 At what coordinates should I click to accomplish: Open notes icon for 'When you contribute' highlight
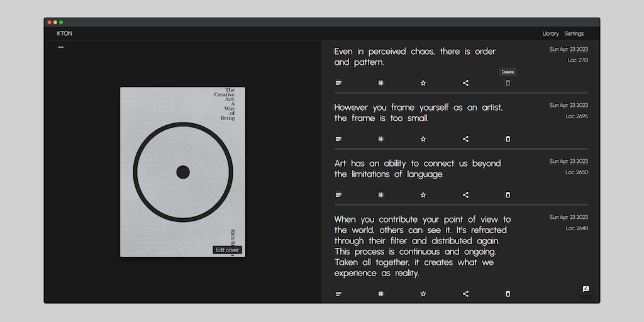click(x=338, y=294)
